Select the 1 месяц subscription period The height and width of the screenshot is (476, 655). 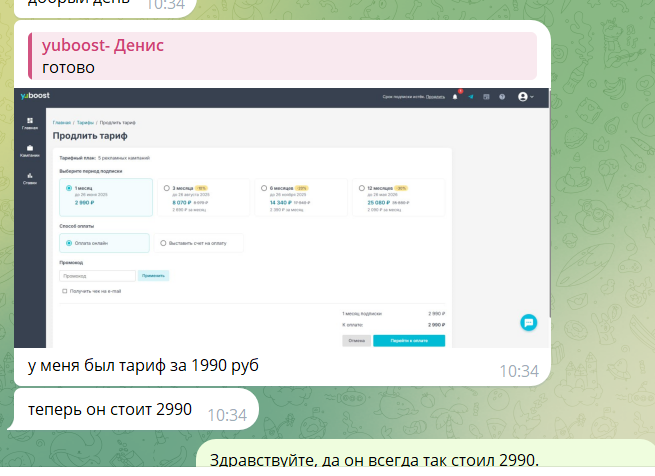coord(68,187)
